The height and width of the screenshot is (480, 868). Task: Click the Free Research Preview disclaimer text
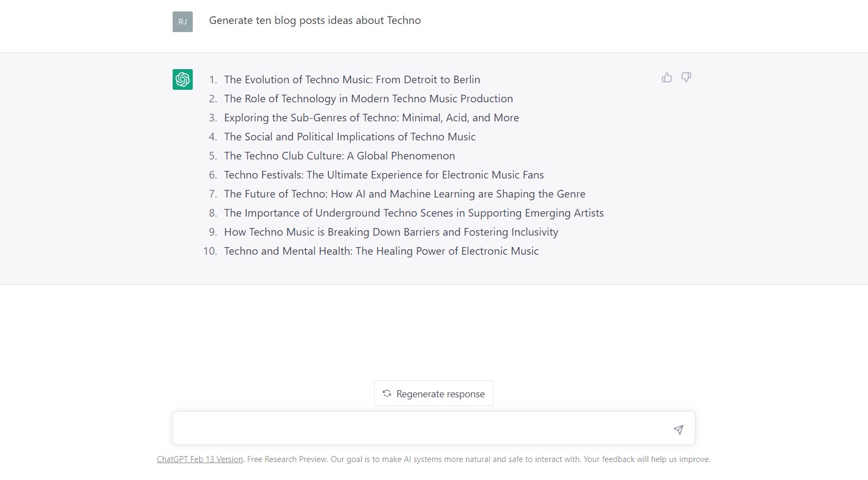(x=478, y=459)
